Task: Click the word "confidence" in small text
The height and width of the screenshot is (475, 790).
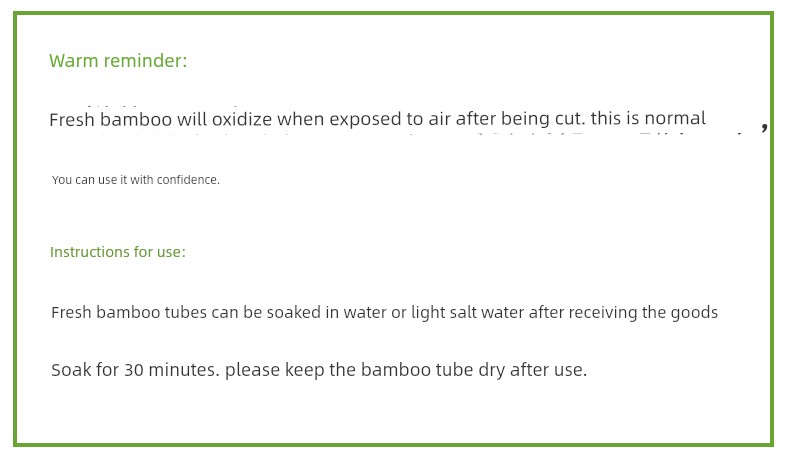Action: point(186,180)
